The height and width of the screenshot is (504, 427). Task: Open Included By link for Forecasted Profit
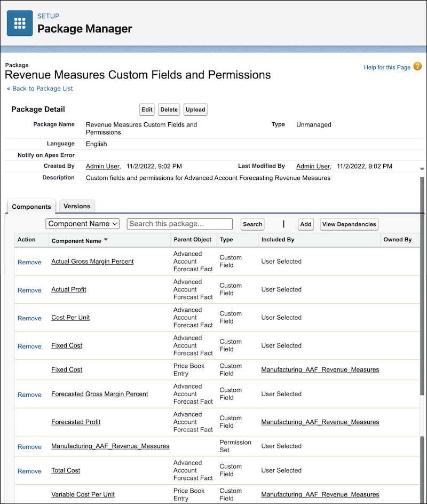tap(320, 422)
